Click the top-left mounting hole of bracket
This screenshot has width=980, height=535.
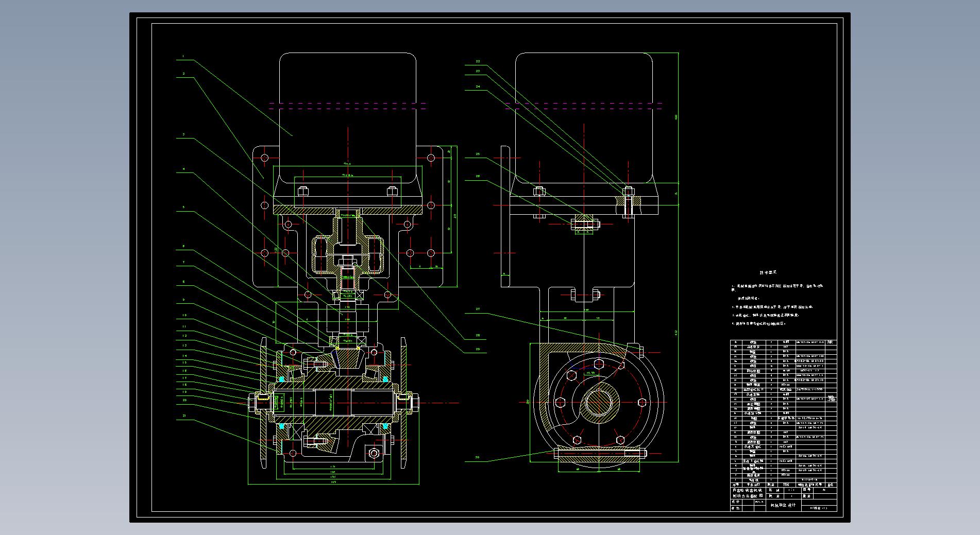click(265, 158)
